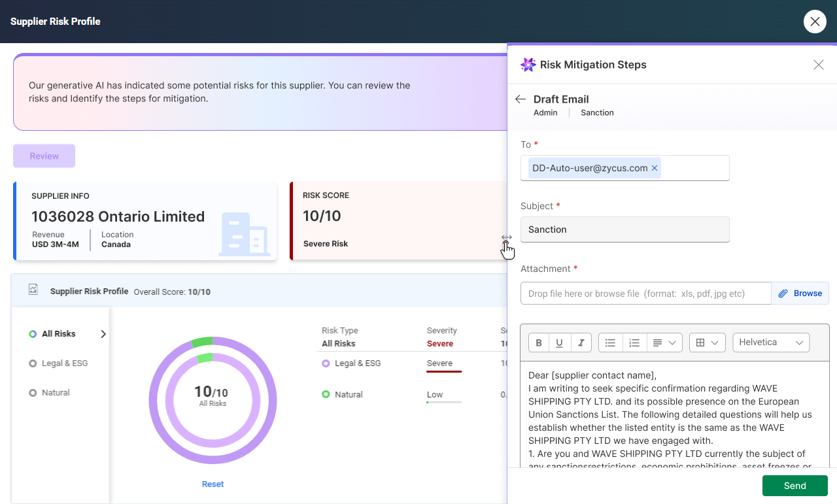
Task: Click the supplier building icon
Action: pos(245,233)
